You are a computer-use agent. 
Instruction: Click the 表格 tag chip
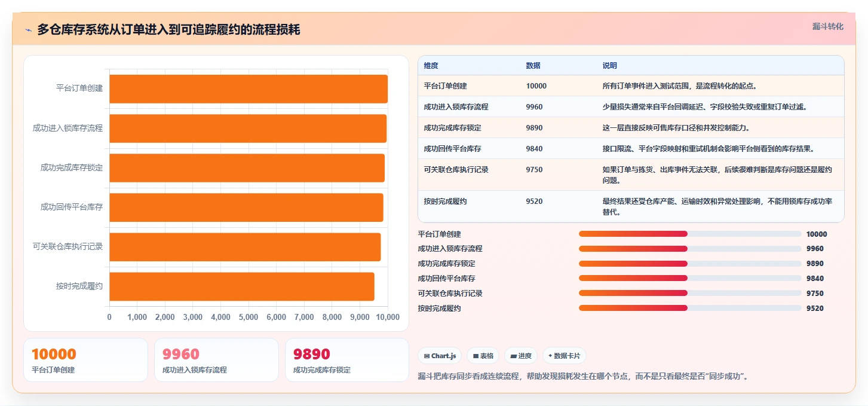click(x=483, y=356)
